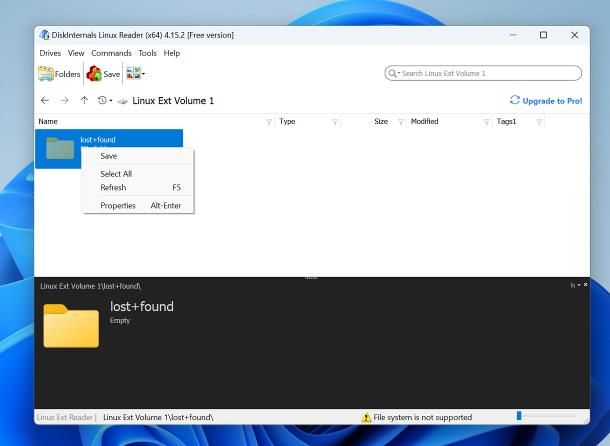Screen dimensions: 610x446
Task: Choose Save in the context menu
Action: (138, 156)
